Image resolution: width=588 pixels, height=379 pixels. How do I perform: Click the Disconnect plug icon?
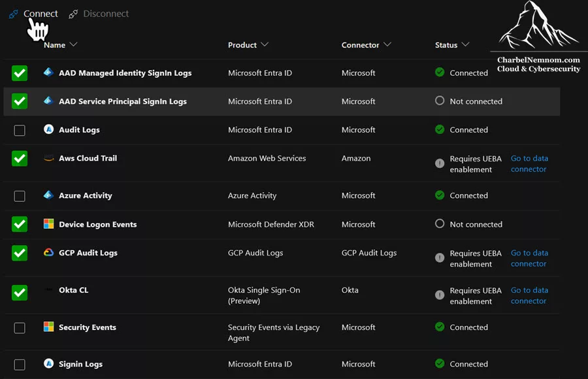[x=73, y=14]
